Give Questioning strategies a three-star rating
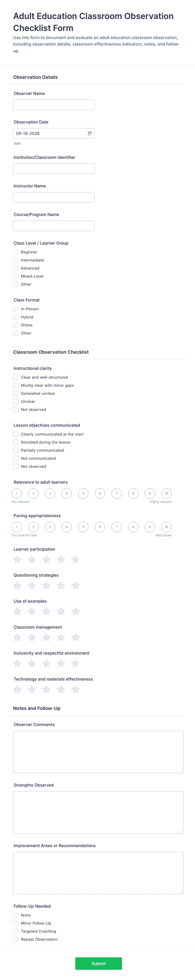Image resolution: width=195 pixels, height=980 pixels. tap(47, 585)
